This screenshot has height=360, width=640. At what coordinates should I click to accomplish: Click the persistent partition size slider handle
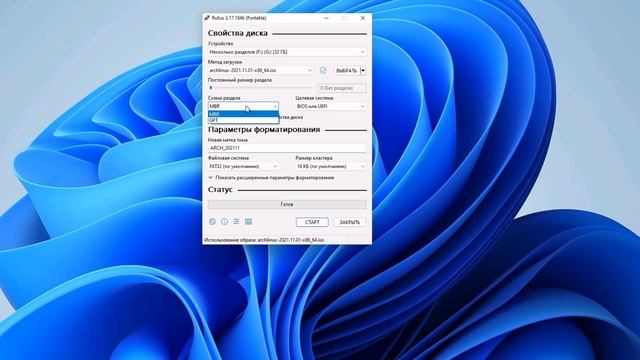pos(211,87)
